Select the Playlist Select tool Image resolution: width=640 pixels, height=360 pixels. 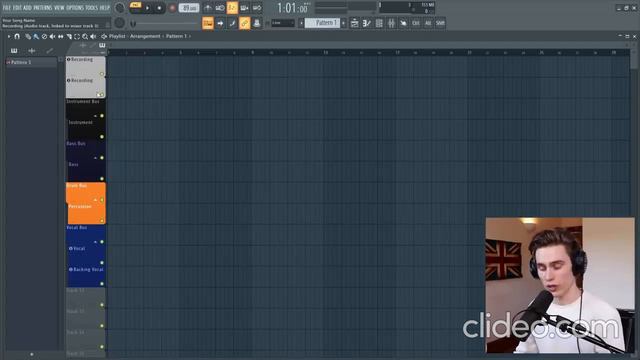[77, 36]
